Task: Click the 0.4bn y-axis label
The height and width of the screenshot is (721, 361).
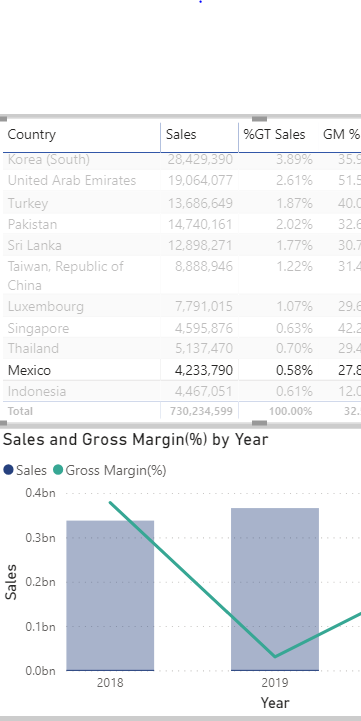Action: [x=40, y=493]
